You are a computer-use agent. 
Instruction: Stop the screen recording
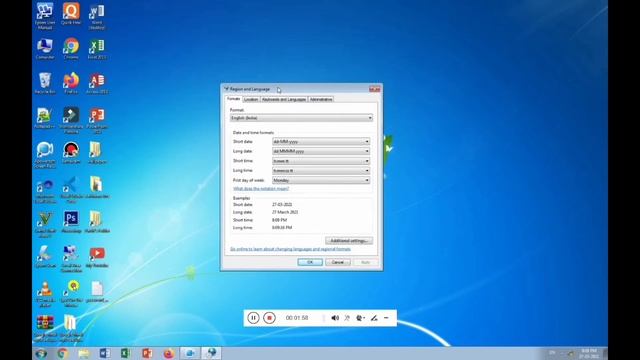[x=269, y=318]
